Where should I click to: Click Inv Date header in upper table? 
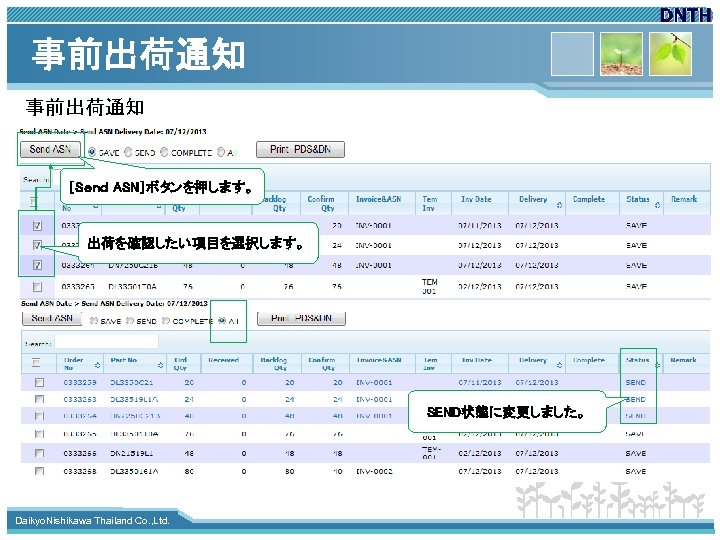point(476,199)
